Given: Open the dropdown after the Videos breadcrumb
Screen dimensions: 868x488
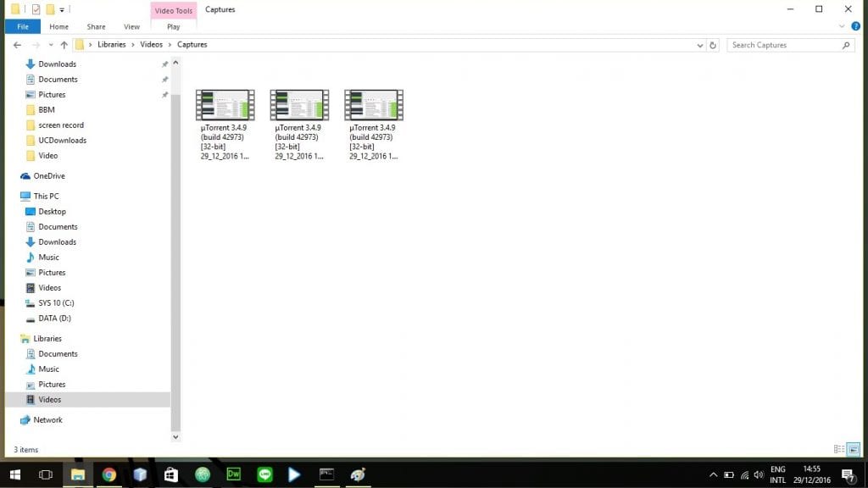Looking at the screenshot, I should click(x=170, y=45).
